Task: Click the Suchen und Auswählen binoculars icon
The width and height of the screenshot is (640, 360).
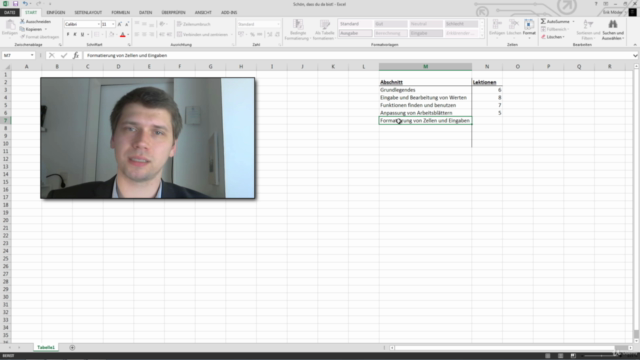Action: tap(613, 24)
